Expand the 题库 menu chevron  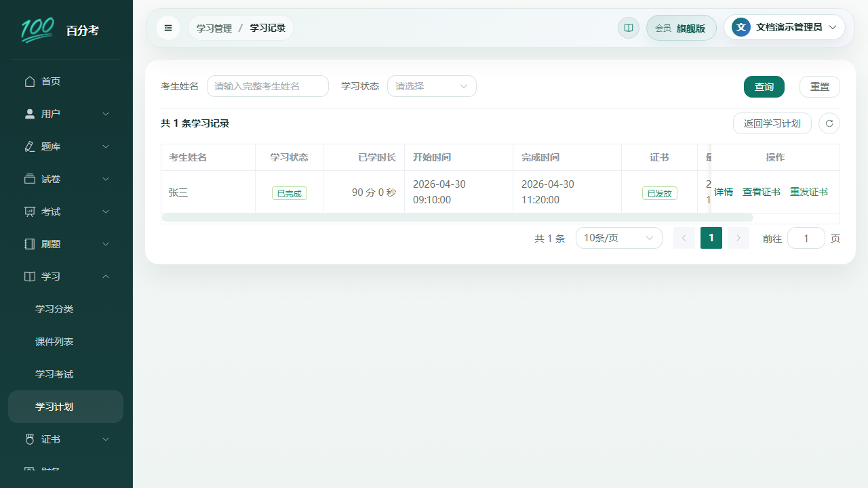point(106,146)
